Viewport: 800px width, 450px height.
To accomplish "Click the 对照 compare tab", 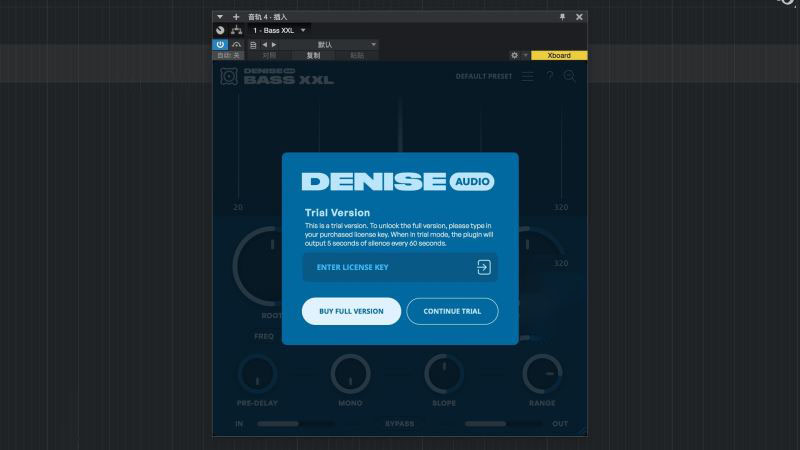I will (x=269, y=55).
